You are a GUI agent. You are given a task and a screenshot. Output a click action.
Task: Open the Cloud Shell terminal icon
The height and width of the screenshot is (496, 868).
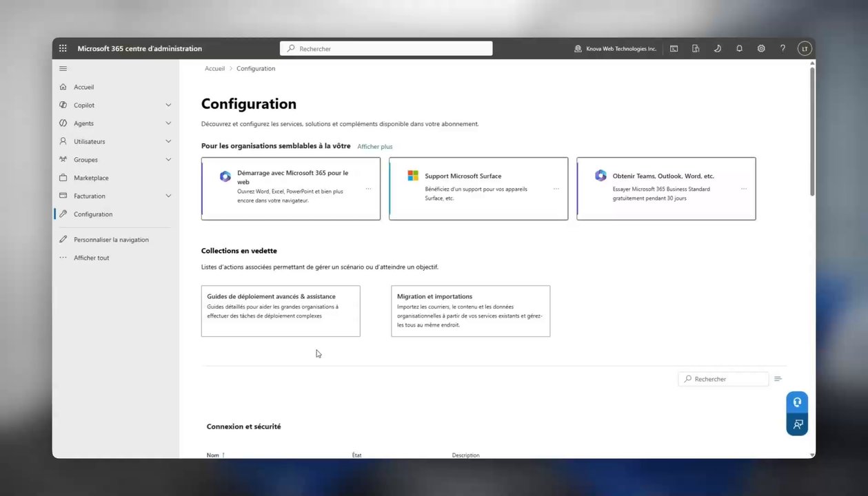click(674, 49)
